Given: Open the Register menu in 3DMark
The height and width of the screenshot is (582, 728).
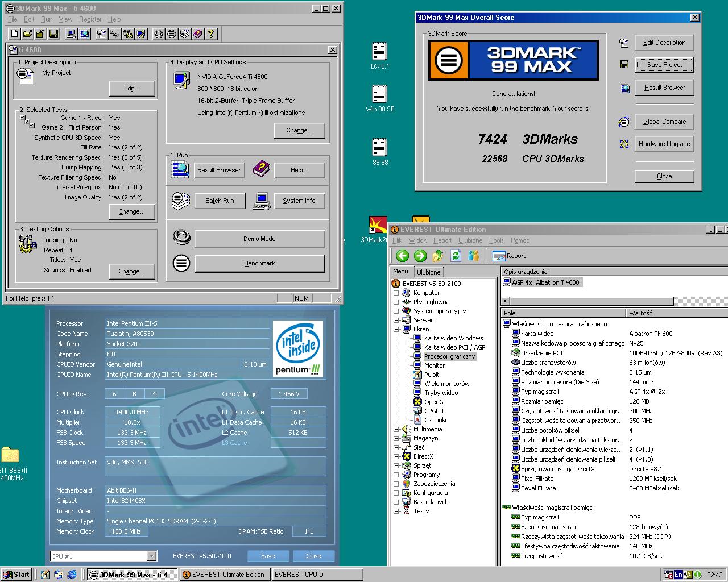Looking at the screenshot, I should tap(90, 19).
